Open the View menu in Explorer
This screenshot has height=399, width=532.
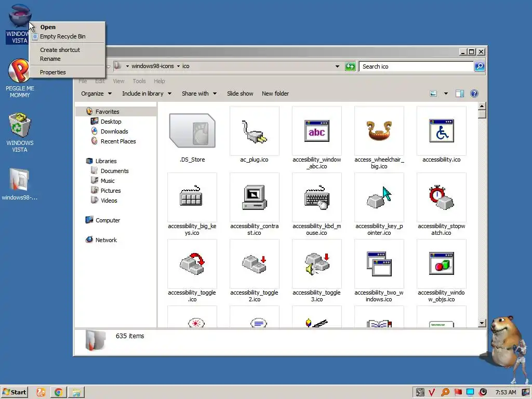coord(119,81)
